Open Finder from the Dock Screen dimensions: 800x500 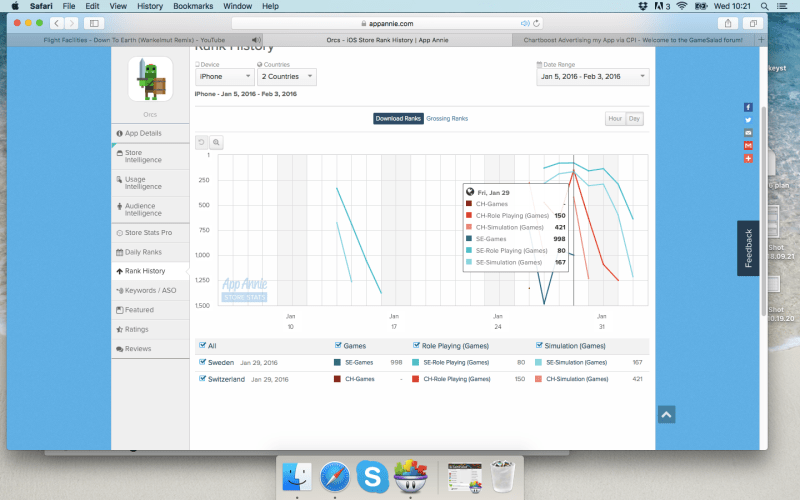[297, 477]
